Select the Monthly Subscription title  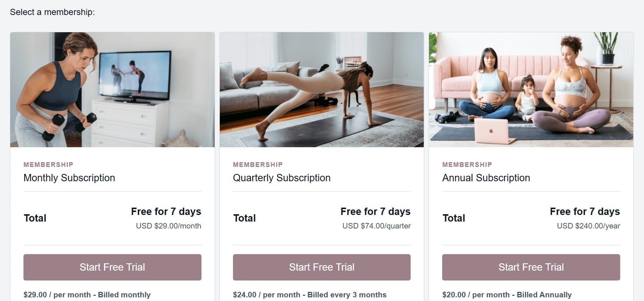click(x=69, y=178)
